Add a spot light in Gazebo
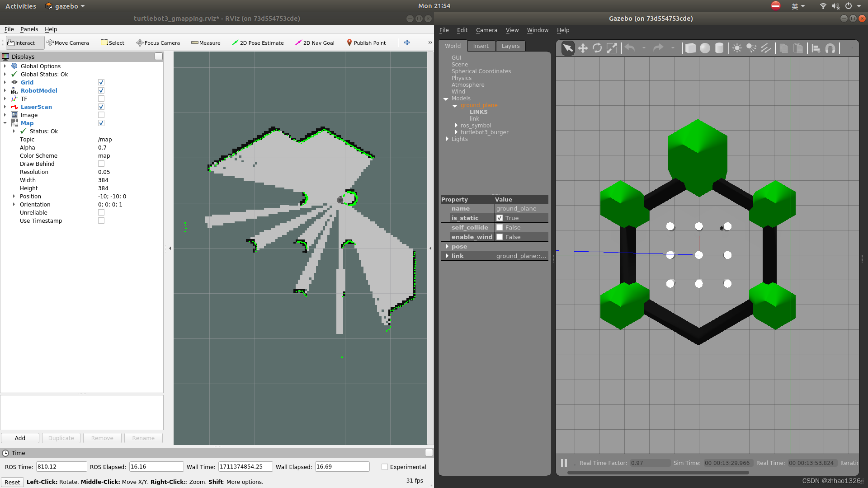868x488 pixels. [x=751, y=48]
